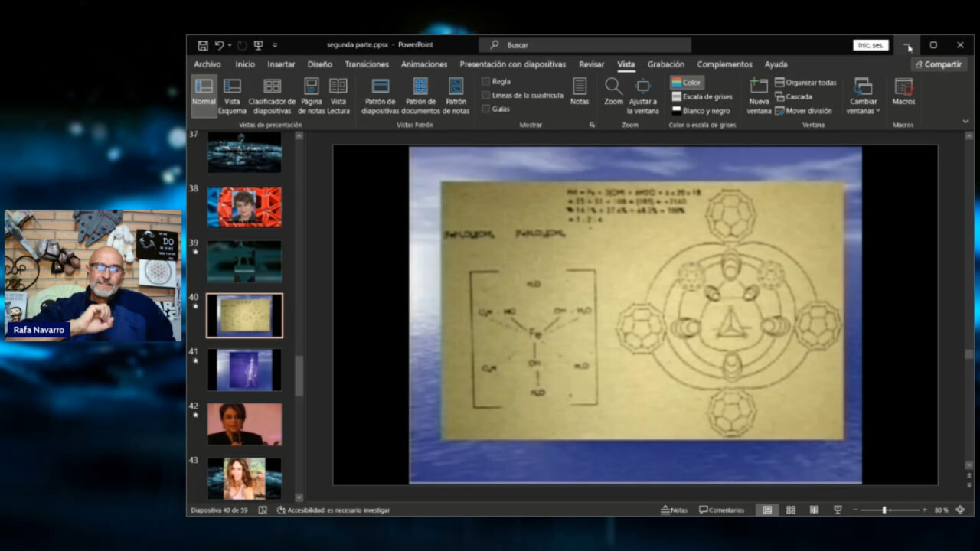Open the Revisar tab
This screenshot has height=551, width=980.
(591, 64)
